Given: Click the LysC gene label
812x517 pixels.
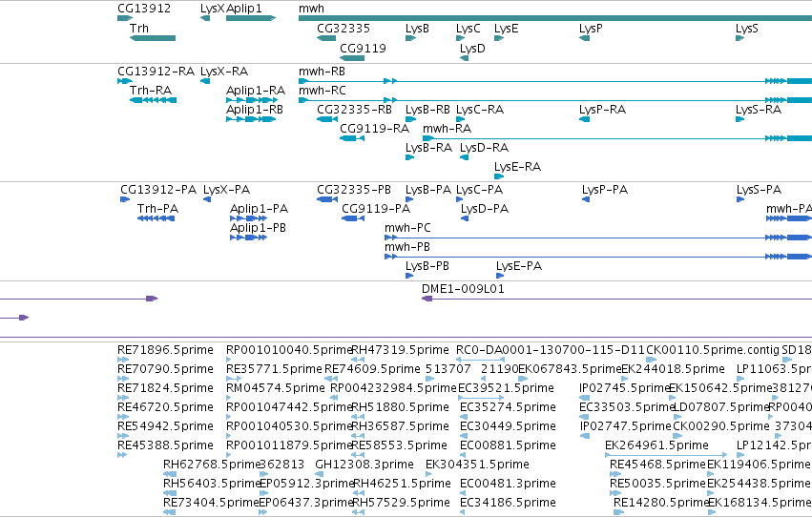Looking at the screenshot, I should tap(468, 29).
